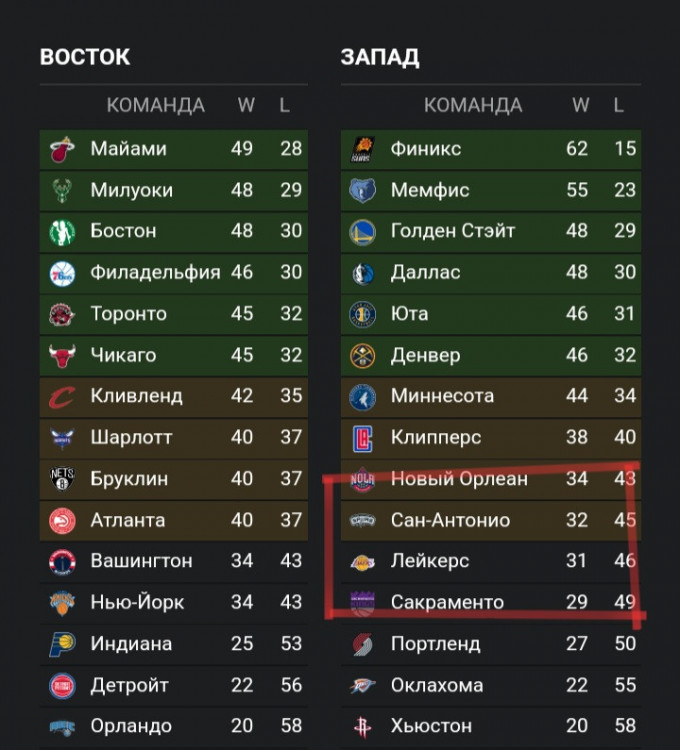The width and height of the screenshot is (680, 750).
Task: Select the Golden State Warriors logo
Action: 362,231
